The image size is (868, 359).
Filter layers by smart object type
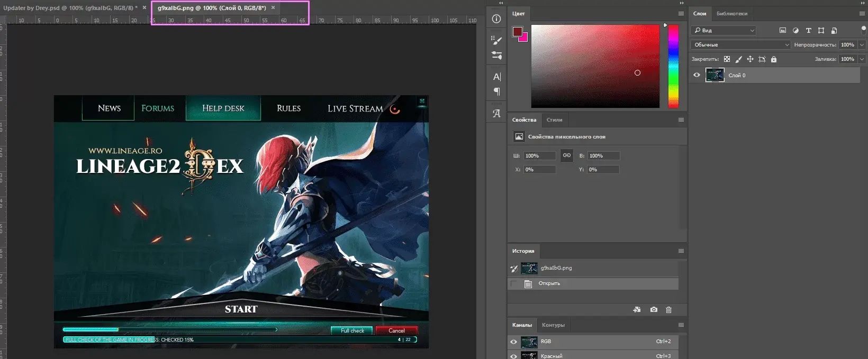pyautogui.click(x=834, y=31)
